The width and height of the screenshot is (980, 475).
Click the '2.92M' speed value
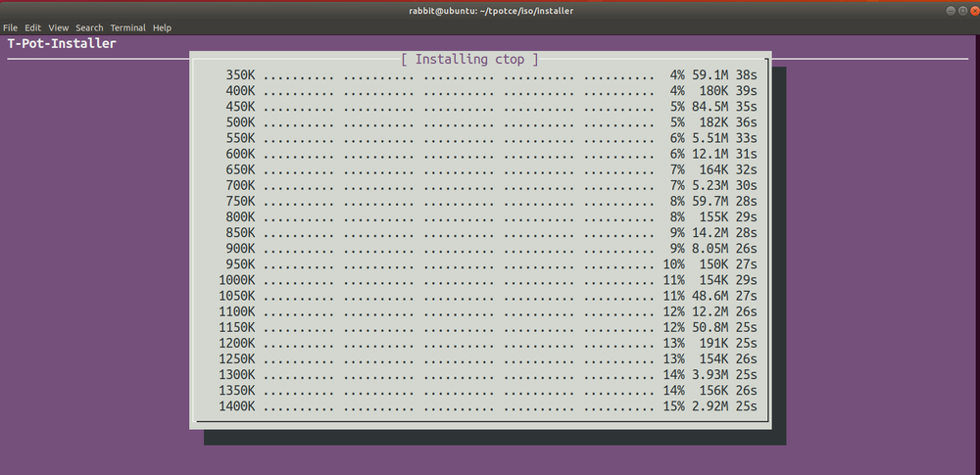[x=710, y=406]
